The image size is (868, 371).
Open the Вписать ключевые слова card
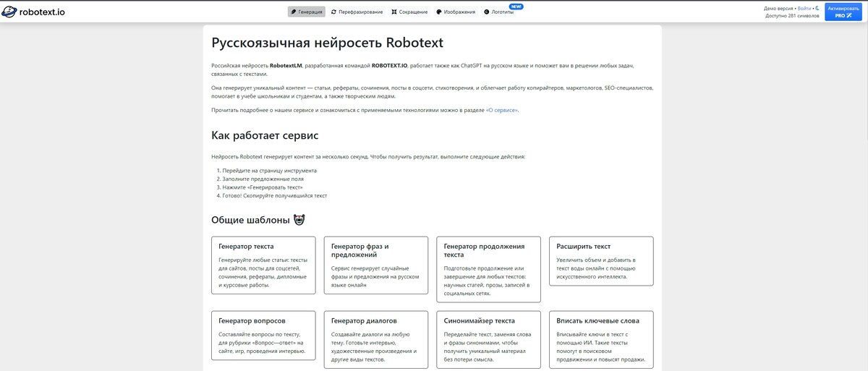602,341
